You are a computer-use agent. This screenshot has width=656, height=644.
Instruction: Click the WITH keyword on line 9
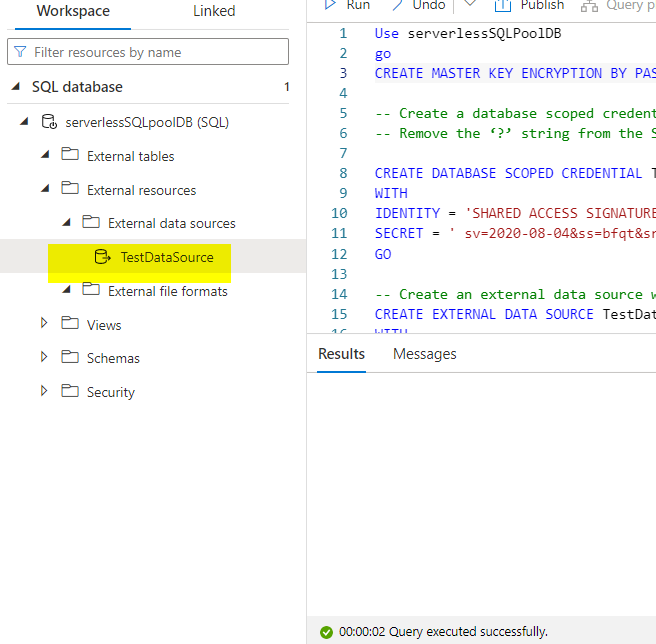[x=391, y=193]
